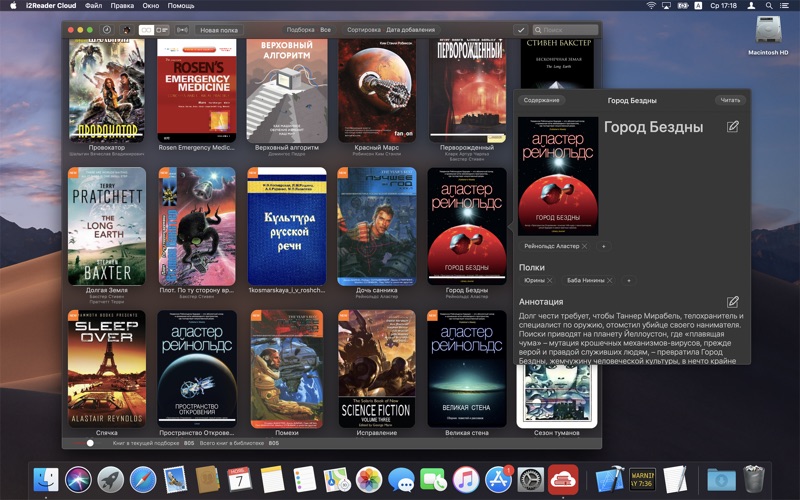800x500 pixels.
Task: Open the Apple menu
Action: tap(13, 6)
